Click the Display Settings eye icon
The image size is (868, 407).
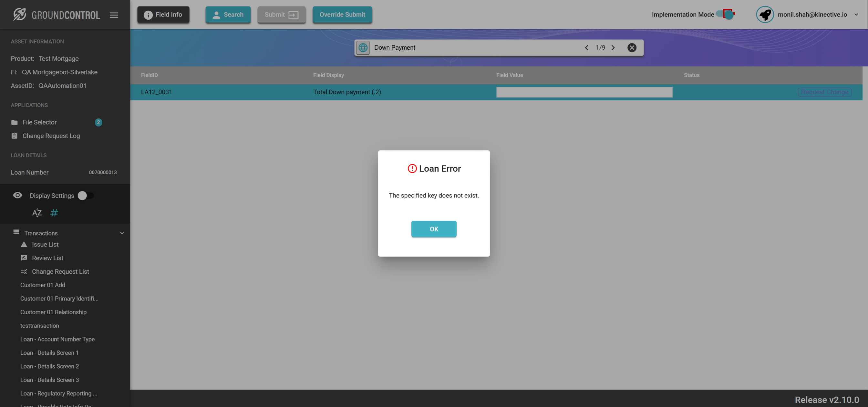click(17, 195)
